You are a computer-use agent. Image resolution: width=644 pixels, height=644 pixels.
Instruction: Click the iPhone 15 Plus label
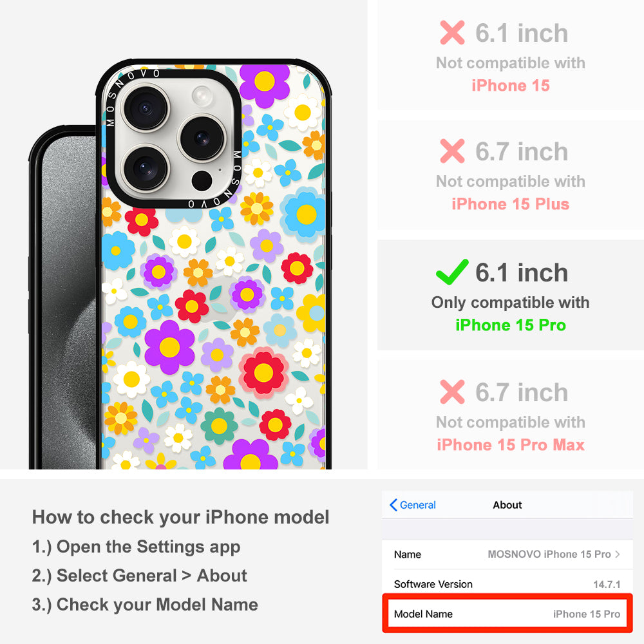[x=511, y=204]
